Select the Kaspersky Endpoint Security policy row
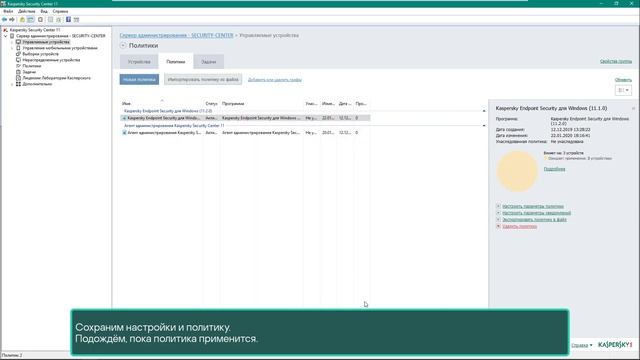640x360 pixels. pos(245,118)
